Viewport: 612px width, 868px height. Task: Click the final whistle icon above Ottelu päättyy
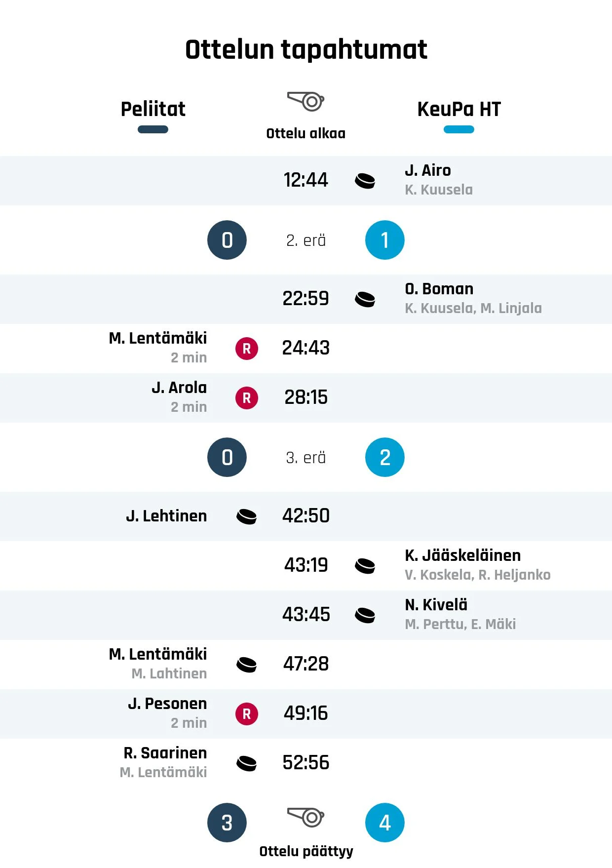[306, 817]
